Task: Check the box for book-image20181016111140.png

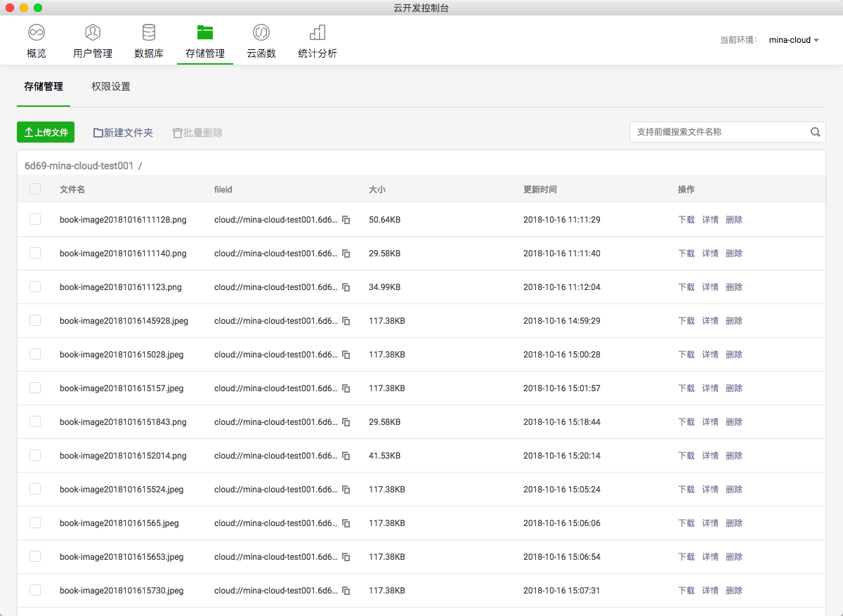Action: (35, 253)
